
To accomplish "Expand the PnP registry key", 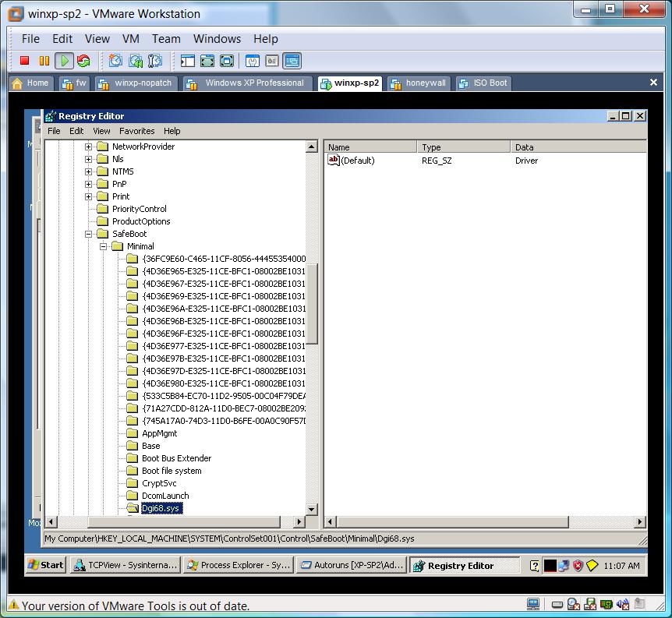I will point(88,184).
